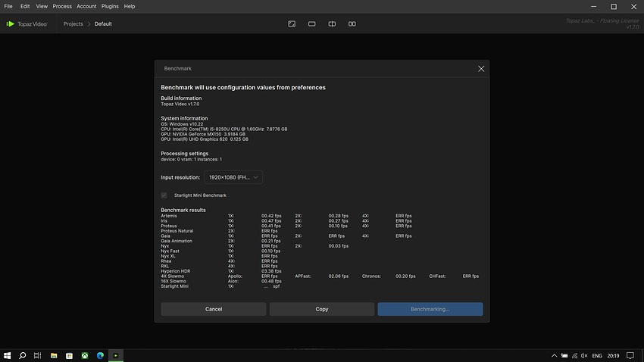Screen dimensions: 644x362
Task: Click the Intel Core i5-8250U CPU line
Action: [x=224, y=130]
